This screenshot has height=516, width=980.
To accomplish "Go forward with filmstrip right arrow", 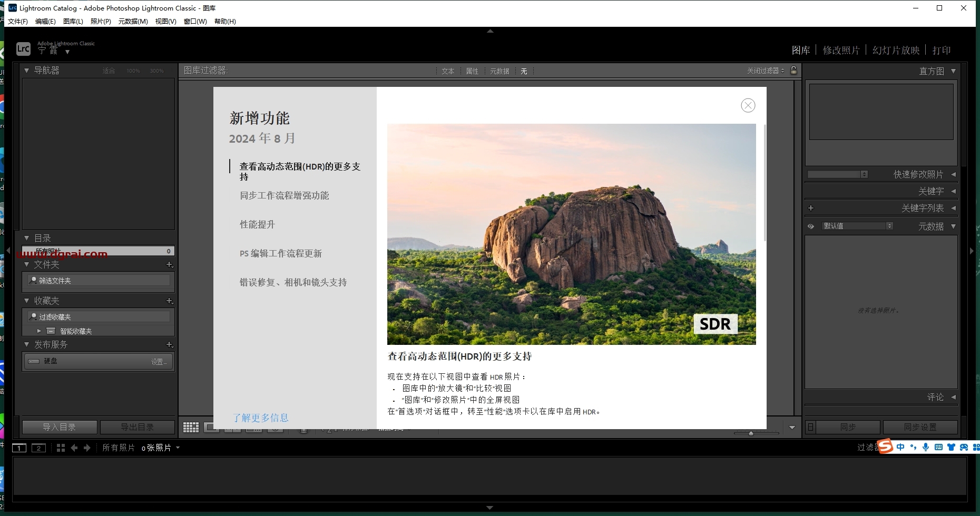I will coord(87,448).
